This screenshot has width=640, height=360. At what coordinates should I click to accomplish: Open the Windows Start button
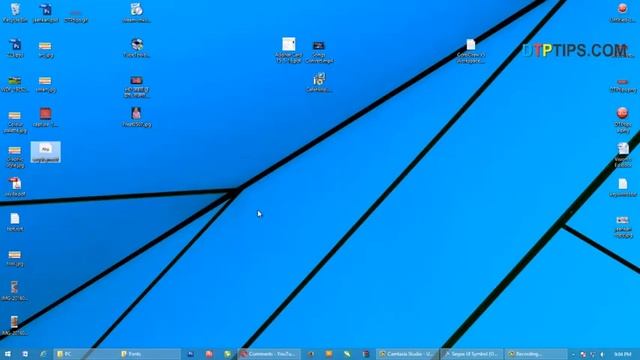7,354
